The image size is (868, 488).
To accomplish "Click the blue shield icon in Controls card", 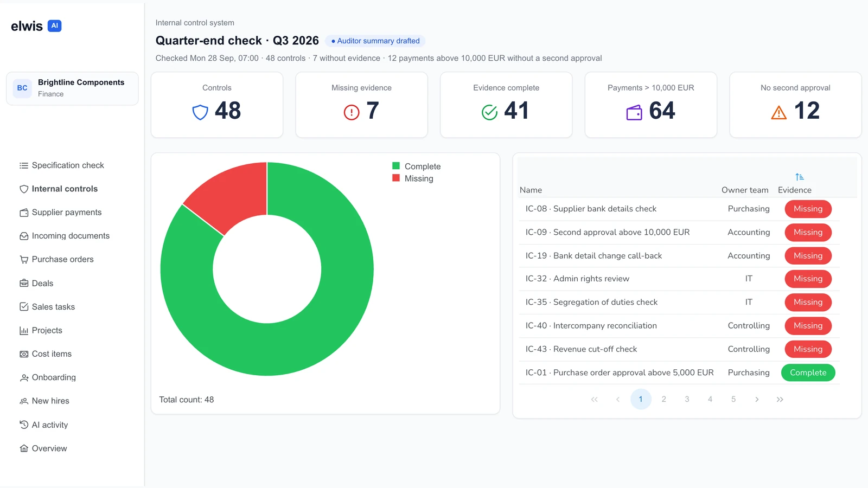I will [x=200, y=112].
